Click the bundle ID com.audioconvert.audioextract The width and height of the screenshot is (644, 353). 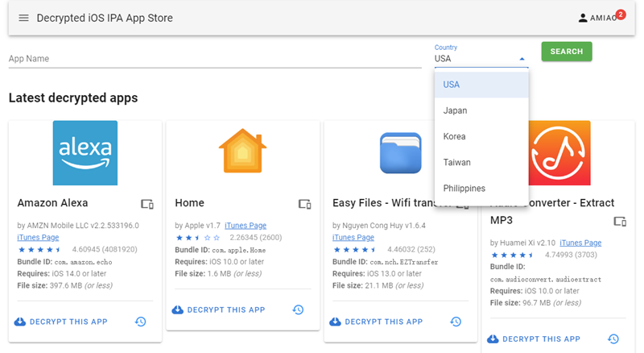(546, 280)
